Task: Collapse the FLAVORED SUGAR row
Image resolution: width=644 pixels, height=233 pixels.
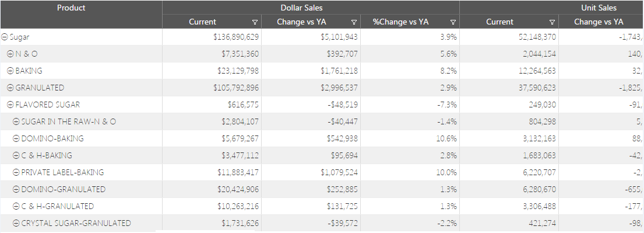Action: pyautogui.click(x=10, y=105)
